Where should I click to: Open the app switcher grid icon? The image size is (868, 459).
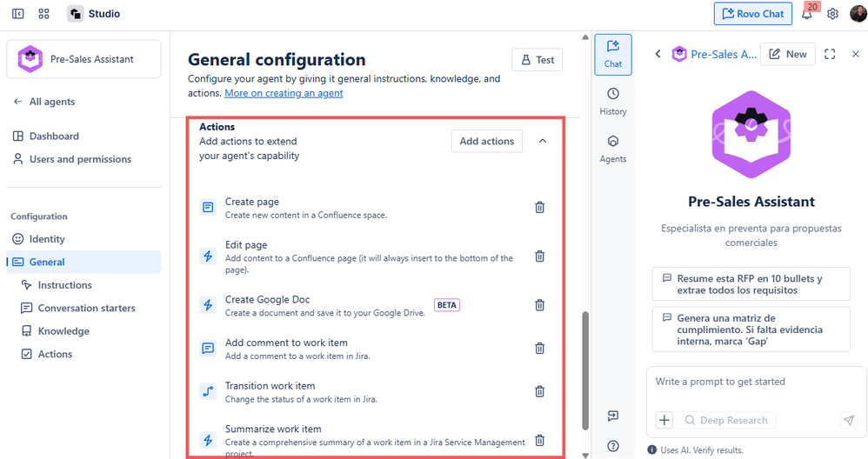click(x=43, y=14)
